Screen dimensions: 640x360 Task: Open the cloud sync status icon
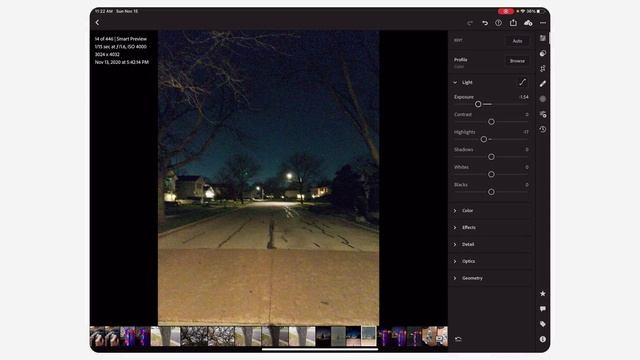click(528, 23)
